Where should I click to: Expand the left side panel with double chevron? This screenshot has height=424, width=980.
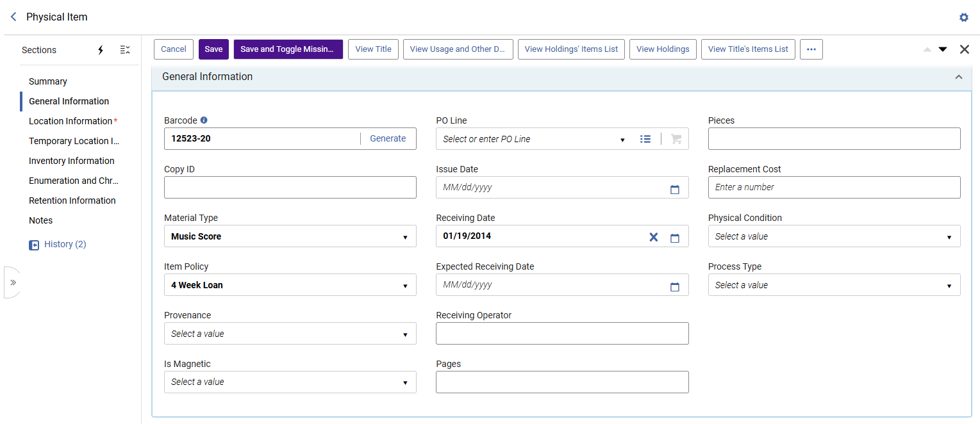tap(13, 282)
